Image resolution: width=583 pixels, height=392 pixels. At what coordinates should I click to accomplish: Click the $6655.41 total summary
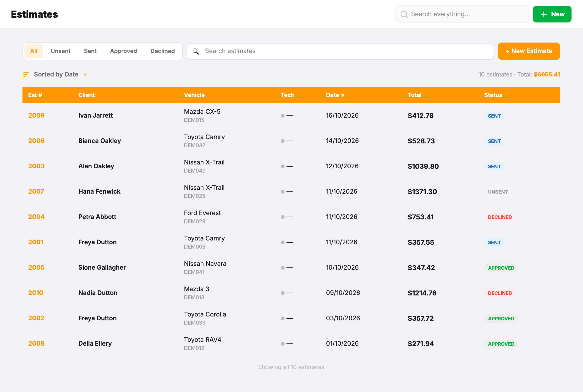[547, 75]
